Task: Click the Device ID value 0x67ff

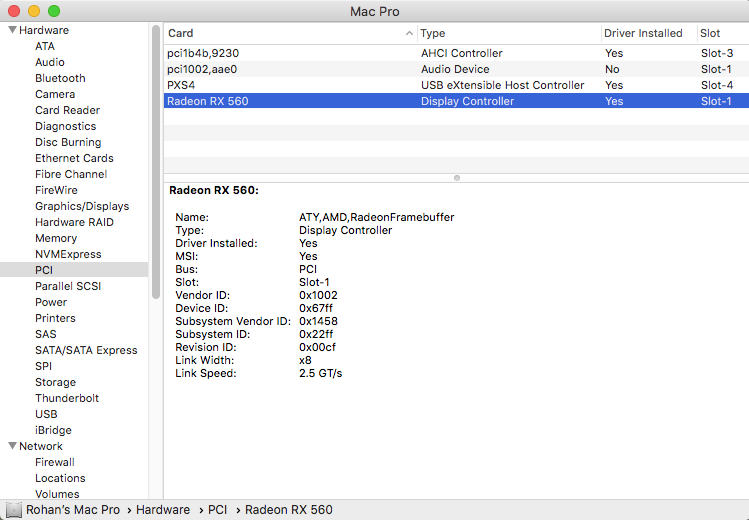Action: point(316,308)
